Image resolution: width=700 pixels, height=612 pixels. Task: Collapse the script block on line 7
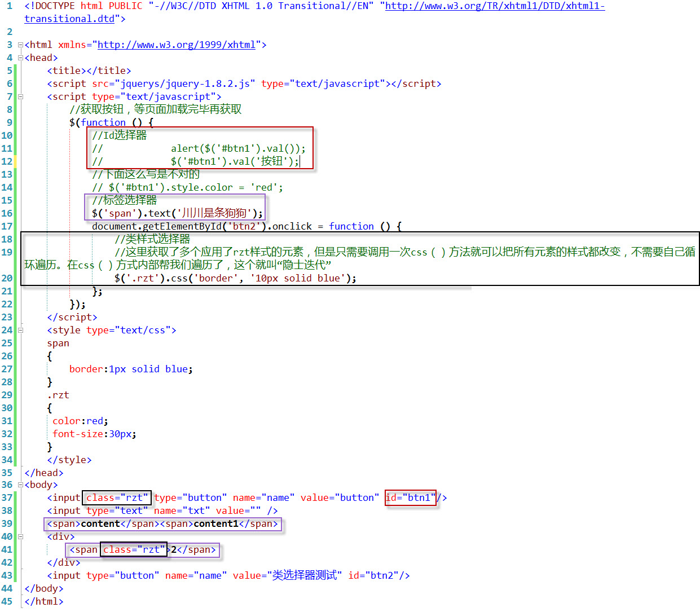click(x=20, y=96)
